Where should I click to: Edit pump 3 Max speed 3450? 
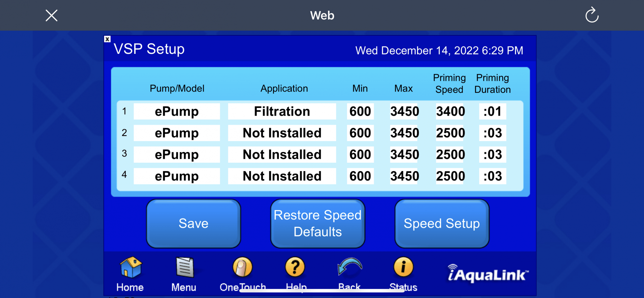pos(404,155)
